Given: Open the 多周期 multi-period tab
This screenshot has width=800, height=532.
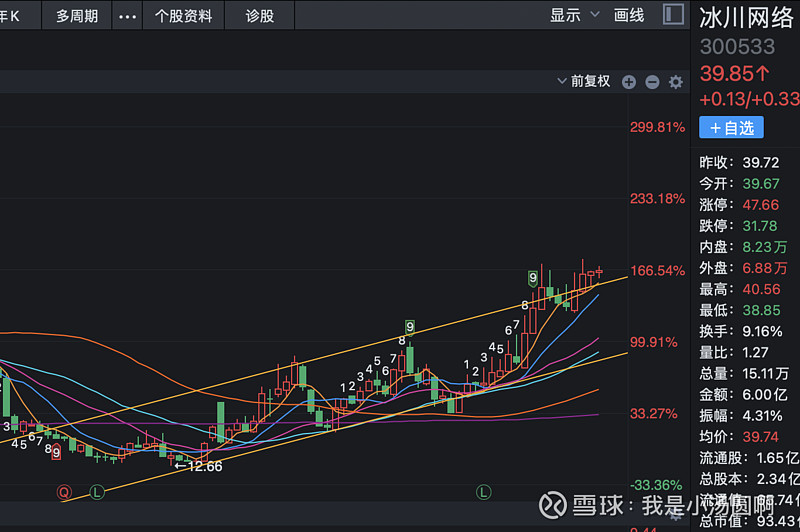Looking at the screenshot, I should [77, 16].
